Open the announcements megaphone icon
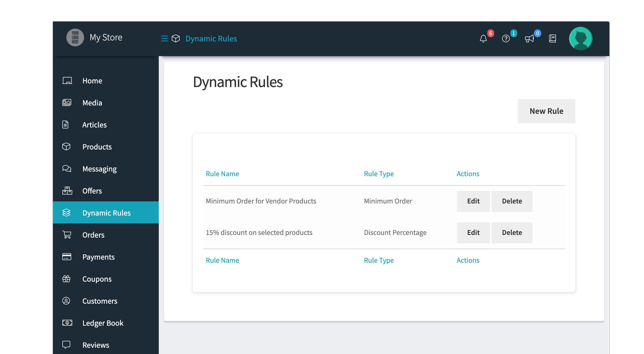The height and width of the screenshot is (354, 644). coord(529,39)
